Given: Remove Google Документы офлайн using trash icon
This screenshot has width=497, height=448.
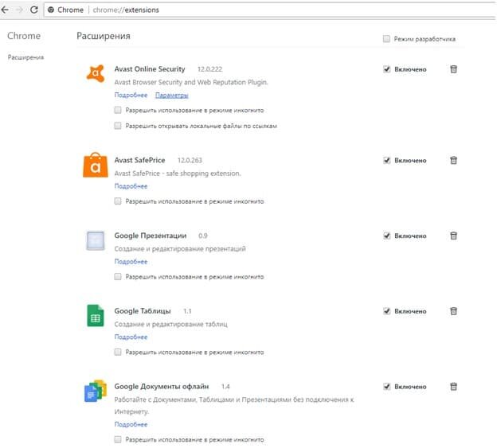Looking at the screenshot, I should [x=453, y=386].
